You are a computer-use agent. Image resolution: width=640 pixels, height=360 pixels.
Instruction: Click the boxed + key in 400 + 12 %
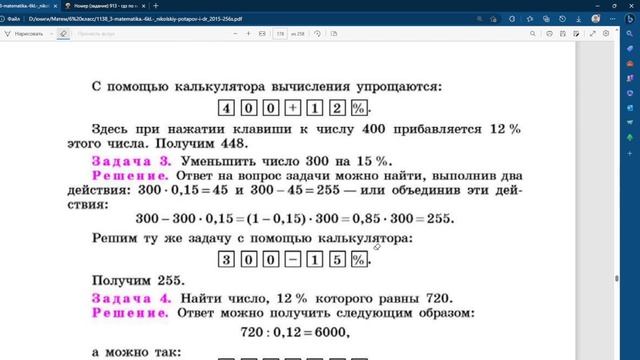click(293, 108)
